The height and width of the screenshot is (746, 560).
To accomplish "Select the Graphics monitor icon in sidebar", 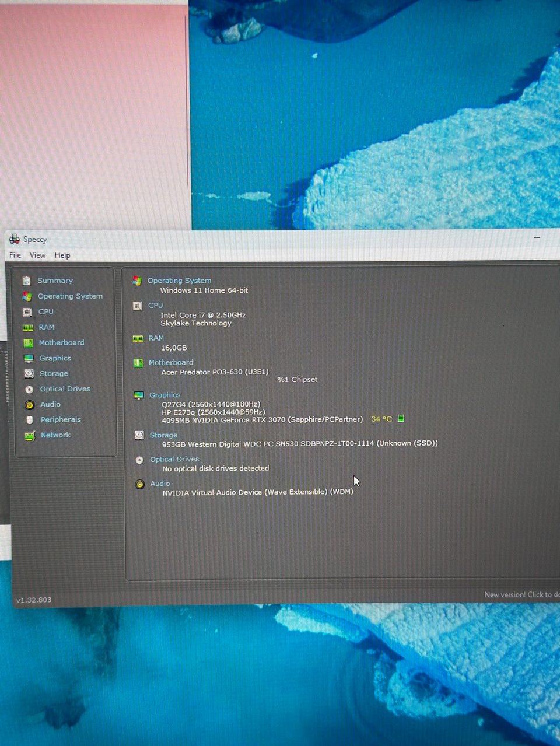I will coord(29,359).
